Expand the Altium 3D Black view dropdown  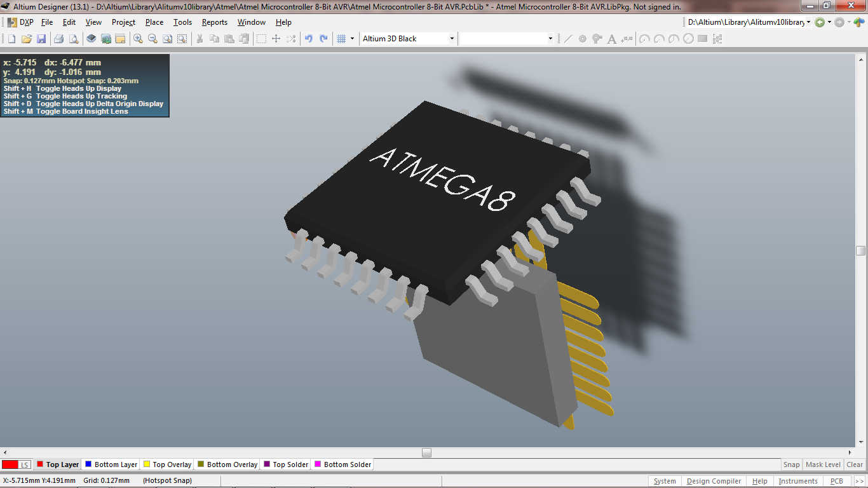(x=452, y=39)
